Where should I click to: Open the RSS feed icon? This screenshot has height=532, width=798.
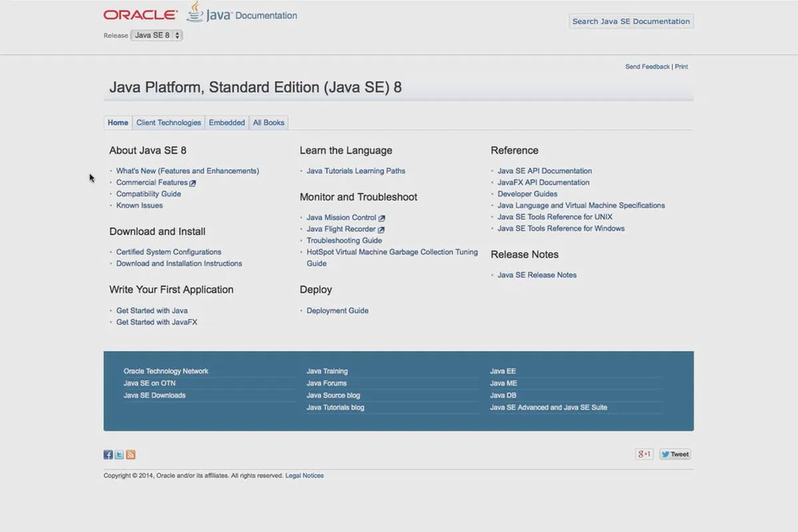point(130,455)
